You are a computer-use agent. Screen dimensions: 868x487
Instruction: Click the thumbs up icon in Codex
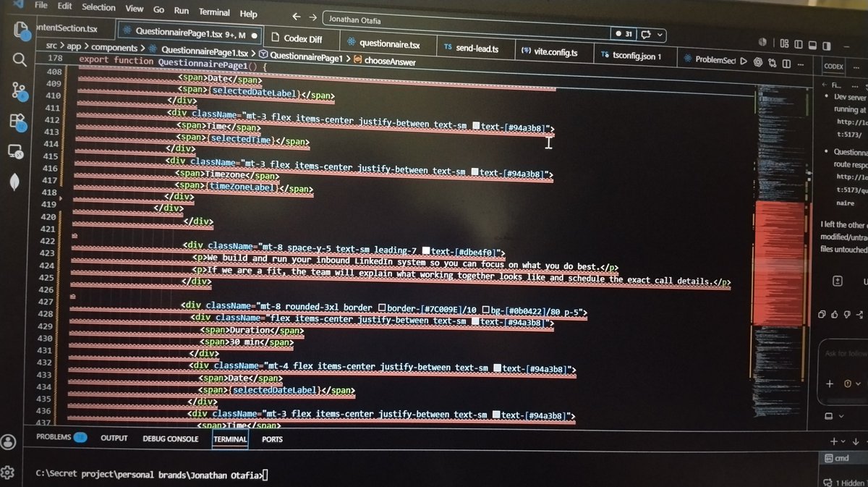tap(834, 313)
